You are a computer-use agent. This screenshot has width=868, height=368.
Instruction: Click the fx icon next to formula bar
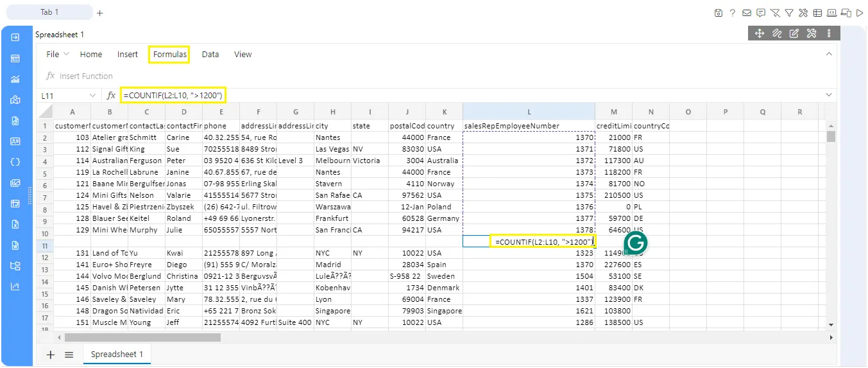(111, 96)
